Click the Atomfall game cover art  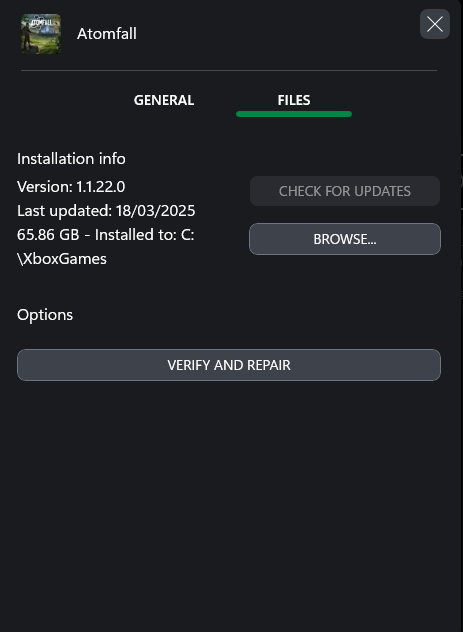coord(41,34)
